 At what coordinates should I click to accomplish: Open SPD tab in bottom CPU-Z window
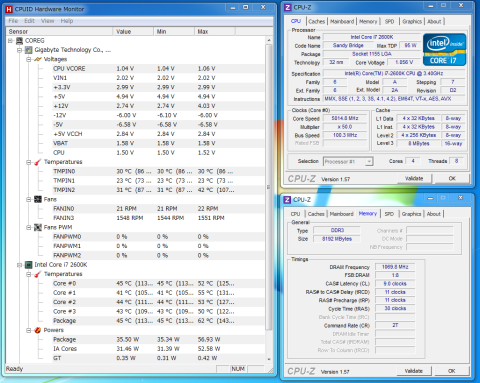pos(389,214)
